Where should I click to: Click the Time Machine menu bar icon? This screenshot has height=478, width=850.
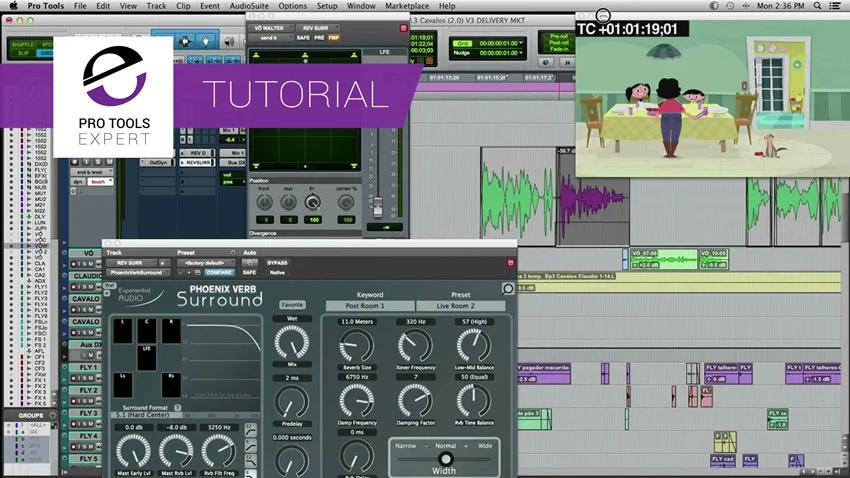tap(730, 6)
